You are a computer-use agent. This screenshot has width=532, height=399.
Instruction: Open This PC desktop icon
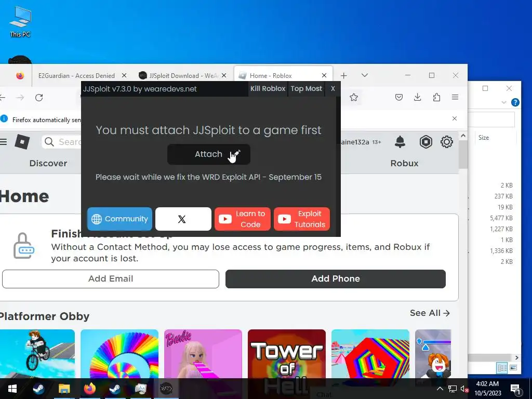[x=20, y=21]
